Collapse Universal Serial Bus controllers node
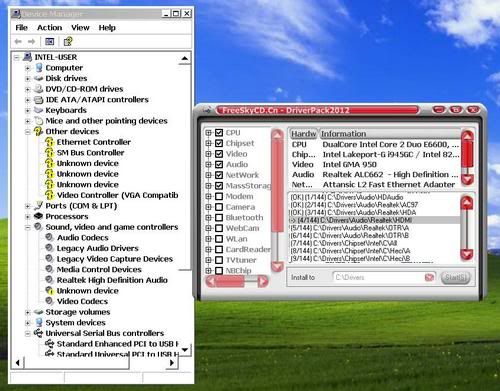 28,333
